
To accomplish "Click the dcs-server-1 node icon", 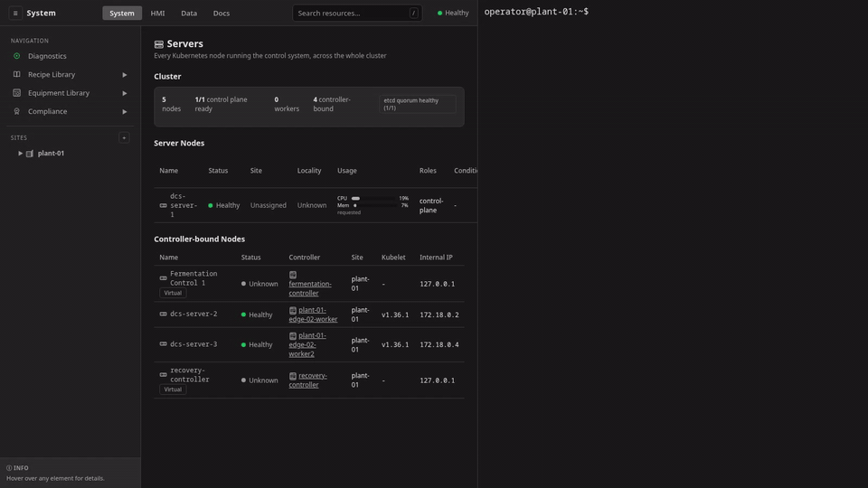I will point(164,205).
